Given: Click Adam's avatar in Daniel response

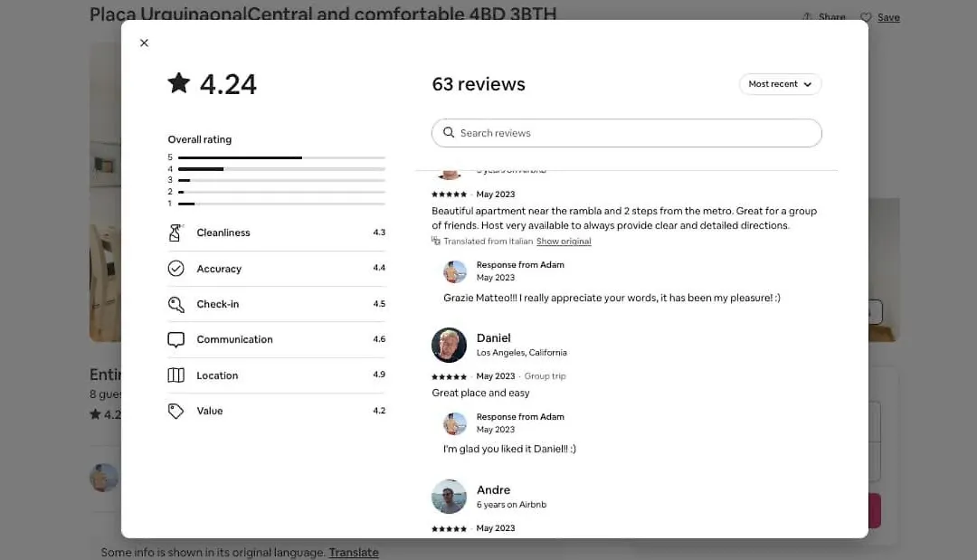Looking at the screenshot, I should click(455, 423).
